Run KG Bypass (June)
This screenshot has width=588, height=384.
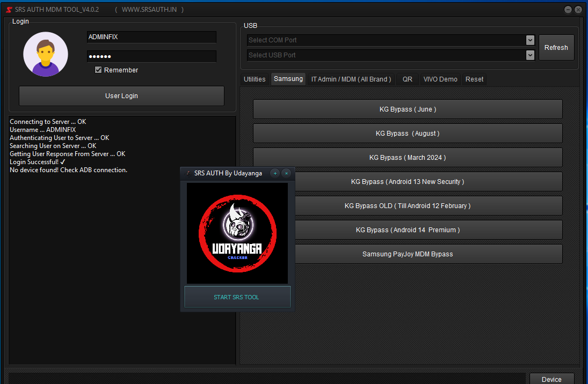(408, 109)
